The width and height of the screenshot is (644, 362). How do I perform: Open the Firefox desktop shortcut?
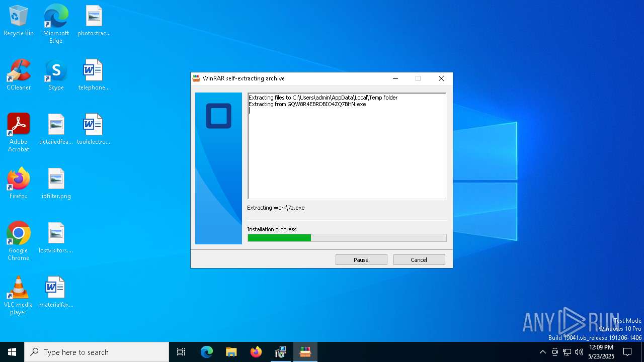pyautogui.click(x=19, y=184)
